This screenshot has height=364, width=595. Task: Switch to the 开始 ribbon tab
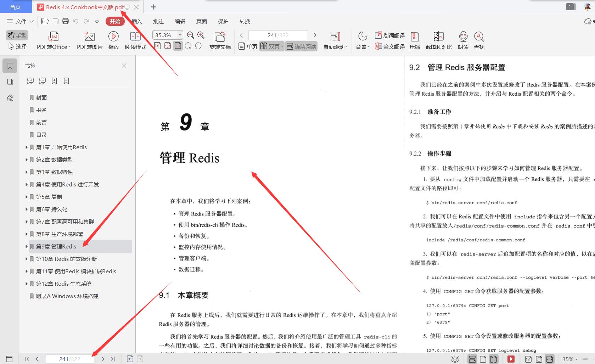point(115,21)
